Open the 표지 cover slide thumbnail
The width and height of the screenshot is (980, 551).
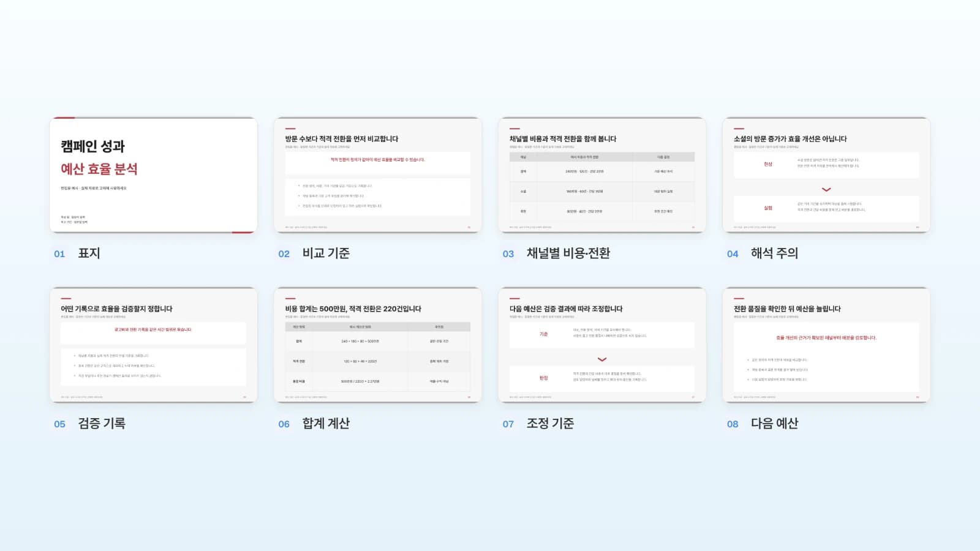tap(153, 175)
